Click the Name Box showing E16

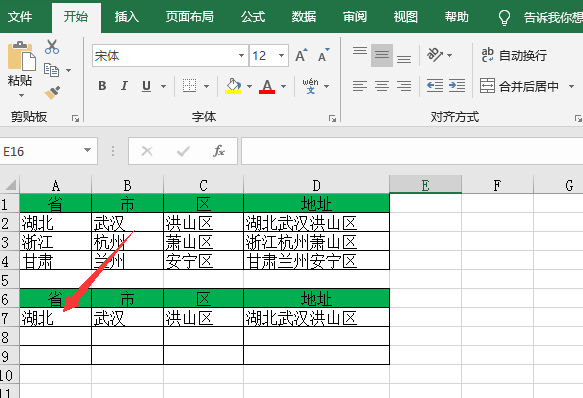[x=41, y=151]
